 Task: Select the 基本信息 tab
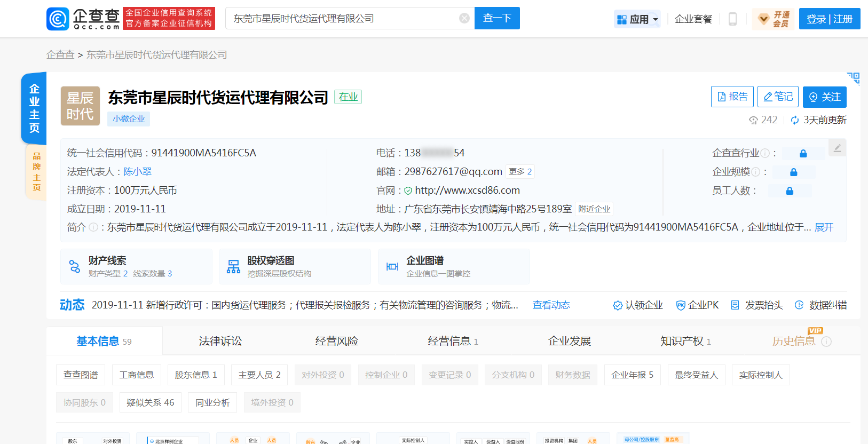104,341
